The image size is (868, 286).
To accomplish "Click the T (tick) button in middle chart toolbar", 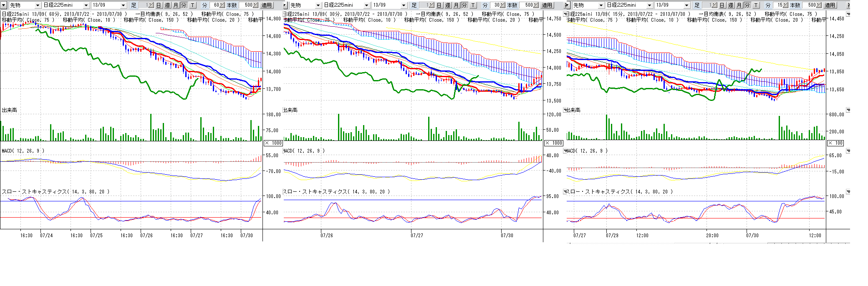I will click(473, 5).
